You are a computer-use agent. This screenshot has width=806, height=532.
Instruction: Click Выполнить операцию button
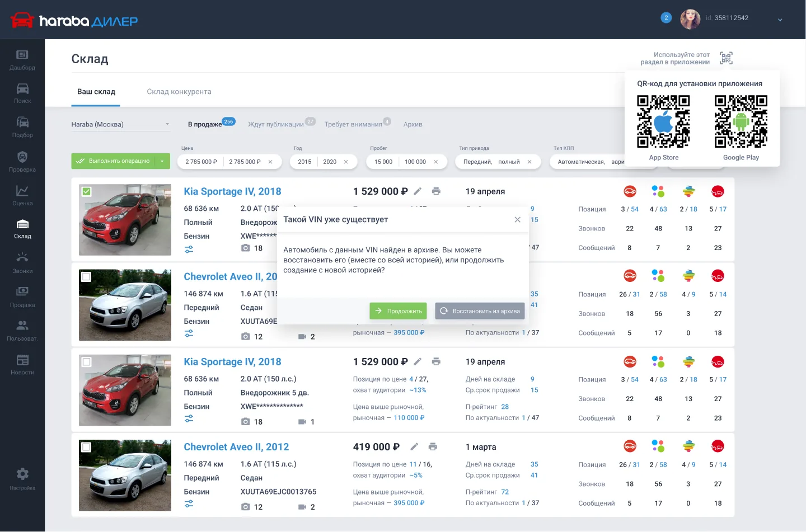(x=113, y=161)
